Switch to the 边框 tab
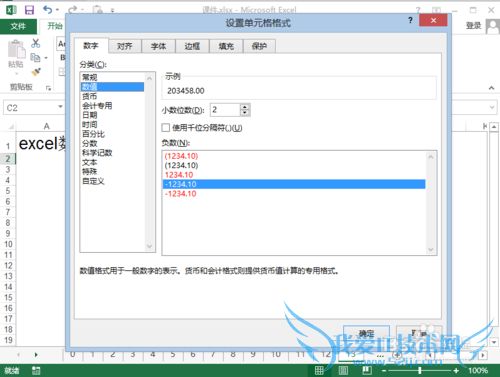Image resolution: width=500 pixels, height=377 pixels. click(x=192, y=46)
